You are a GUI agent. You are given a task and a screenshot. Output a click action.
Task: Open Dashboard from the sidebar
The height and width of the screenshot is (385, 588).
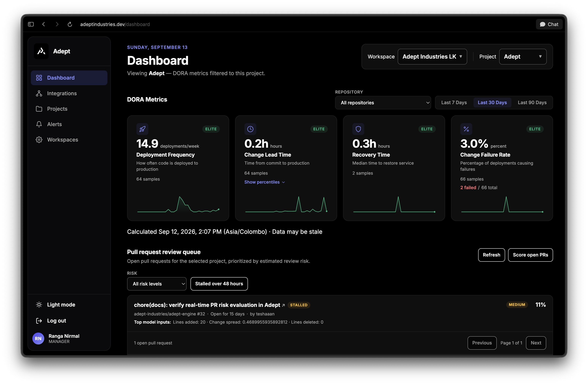coord(69,78)
